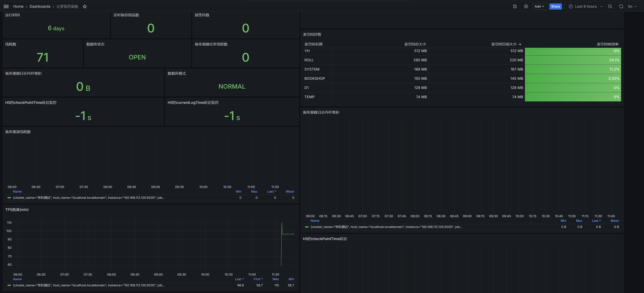Toggle TPS数量 series in legend
Screen dimensions: 644x293
point(88,285)
